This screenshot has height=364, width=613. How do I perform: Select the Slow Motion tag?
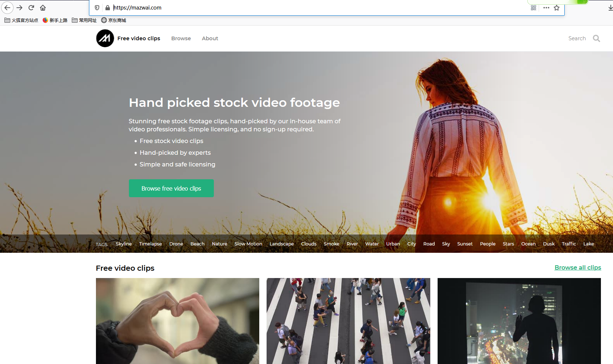(x=248, y=244)
